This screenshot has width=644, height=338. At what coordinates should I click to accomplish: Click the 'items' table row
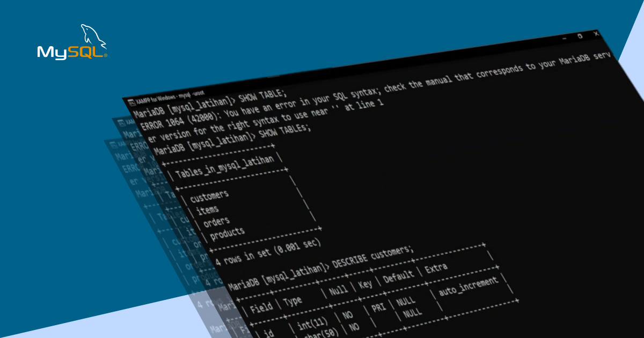208,209
